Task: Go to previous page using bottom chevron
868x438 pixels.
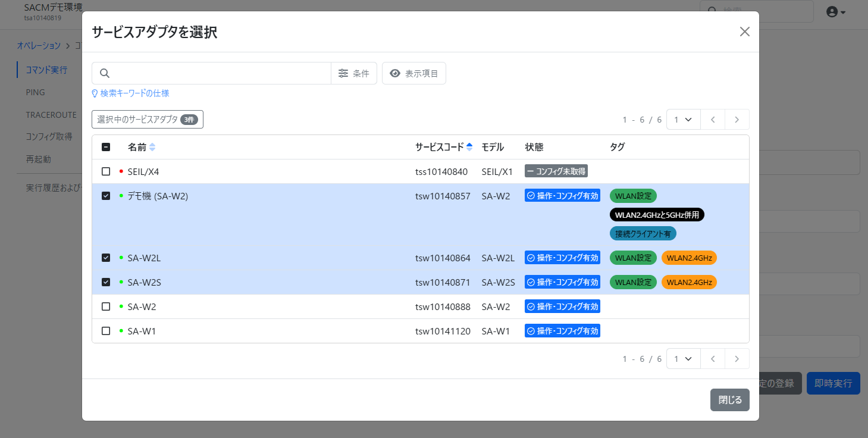Action: click(713, 359)
